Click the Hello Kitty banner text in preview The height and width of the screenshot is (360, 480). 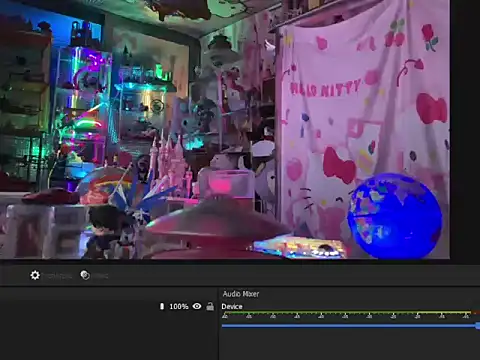325,88
